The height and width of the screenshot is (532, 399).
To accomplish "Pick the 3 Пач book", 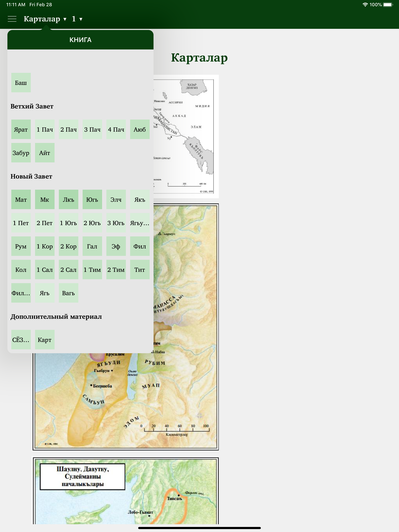I will tap(92, 129).
